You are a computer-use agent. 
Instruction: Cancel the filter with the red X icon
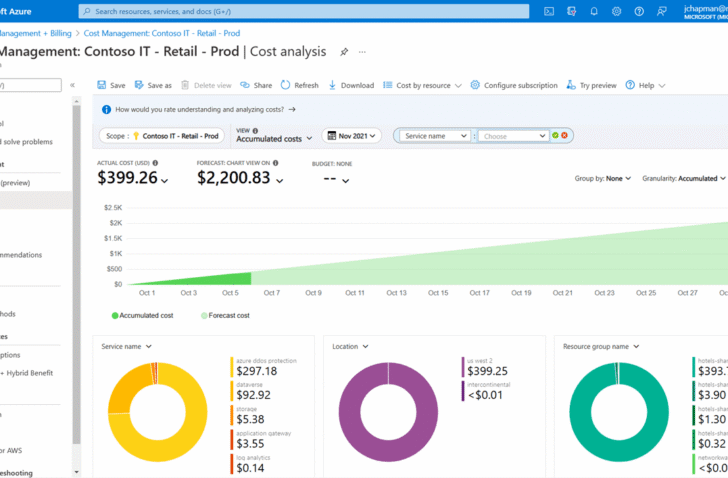point(565,136)
